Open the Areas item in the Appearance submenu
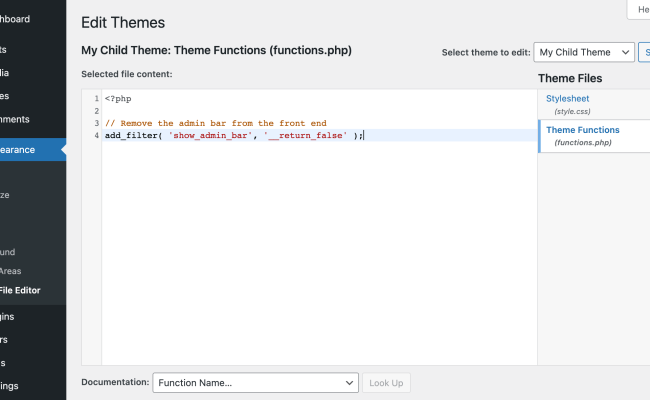This screenshot has width=650, height=400. 11,271
